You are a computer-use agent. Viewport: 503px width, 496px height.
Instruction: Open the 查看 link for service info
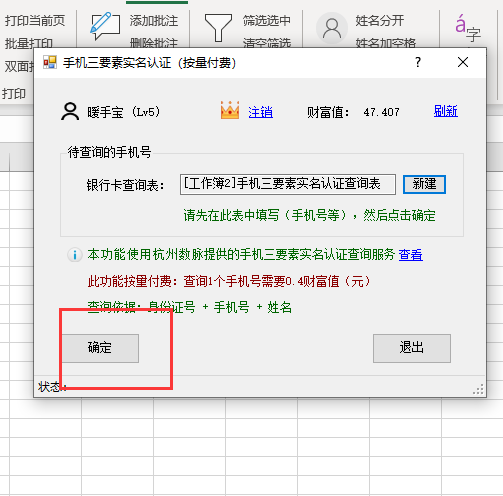coord(411,255)
